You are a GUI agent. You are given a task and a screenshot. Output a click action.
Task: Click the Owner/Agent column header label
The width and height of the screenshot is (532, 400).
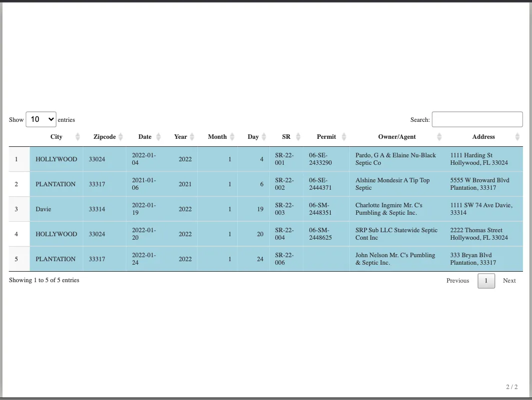(x=397, y=137)
